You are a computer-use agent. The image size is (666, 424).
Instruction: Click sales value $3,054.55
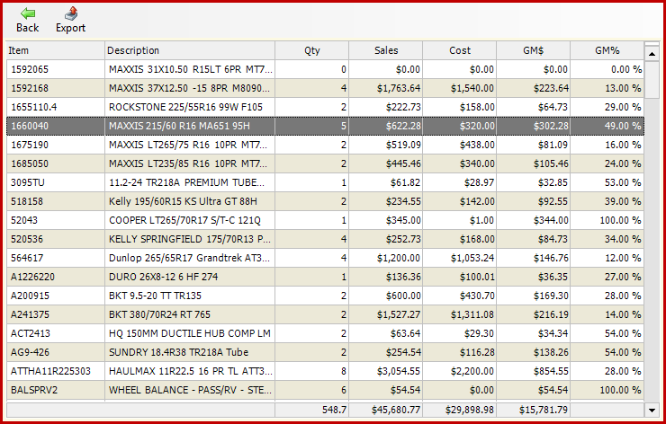(x=399, y=371)
